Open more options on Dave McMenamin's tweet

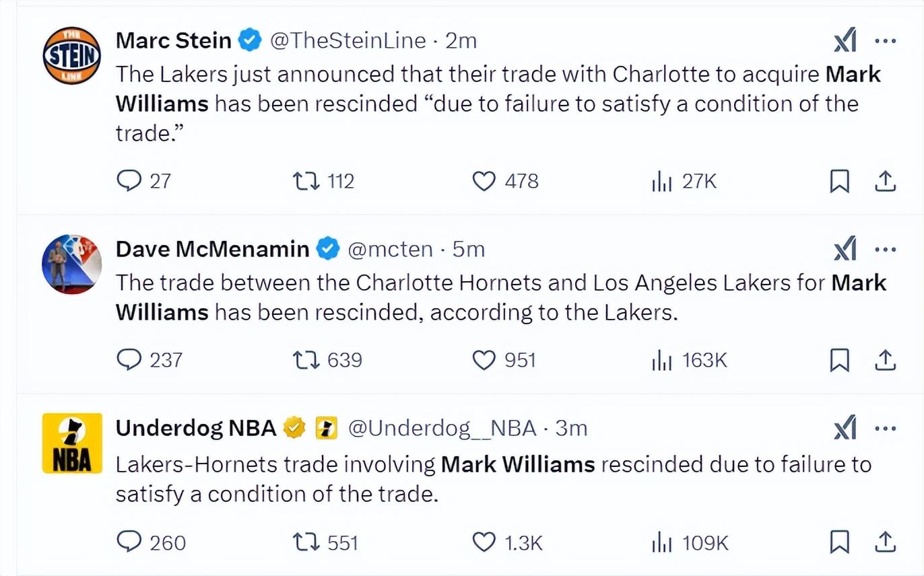point(885,250)
